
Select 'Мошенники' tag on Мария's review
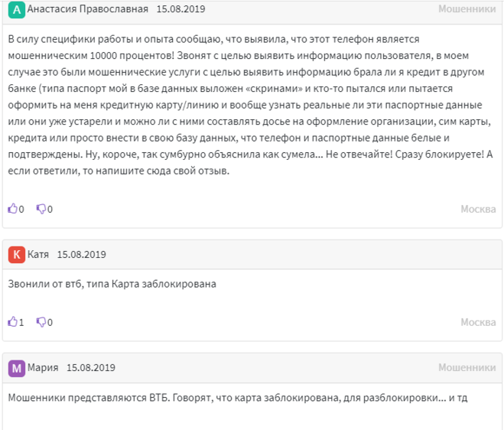coord(467,368)
